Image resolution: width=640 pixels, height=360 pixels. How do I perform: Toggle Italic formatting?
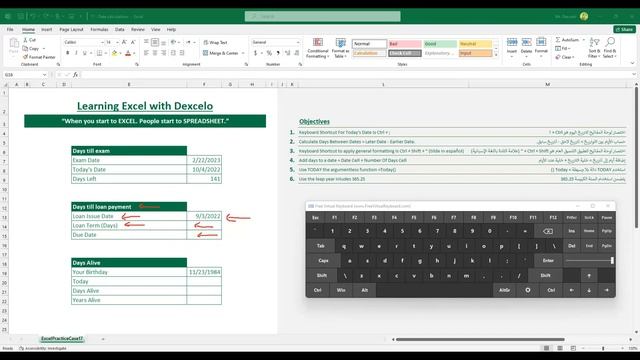click(x=76, y=53)
